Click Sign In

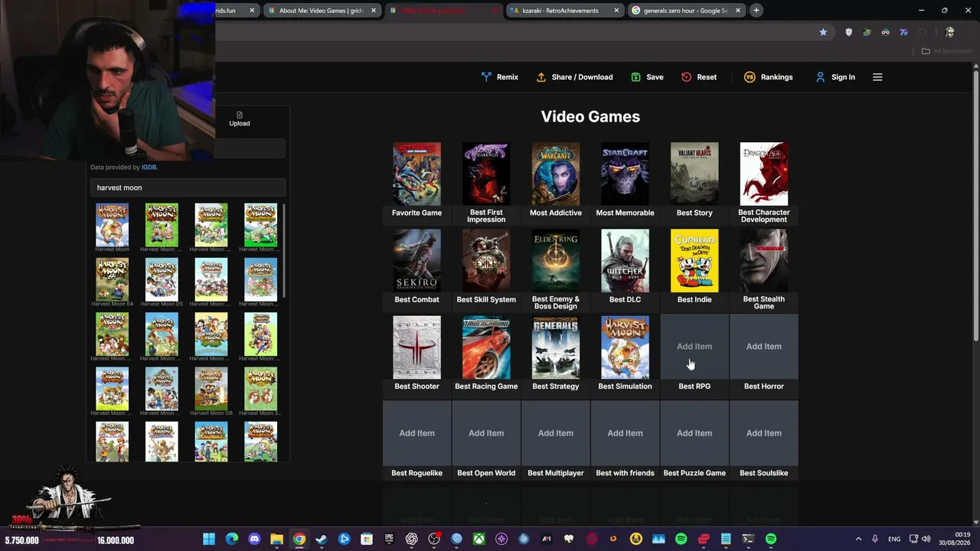(835, 77)
